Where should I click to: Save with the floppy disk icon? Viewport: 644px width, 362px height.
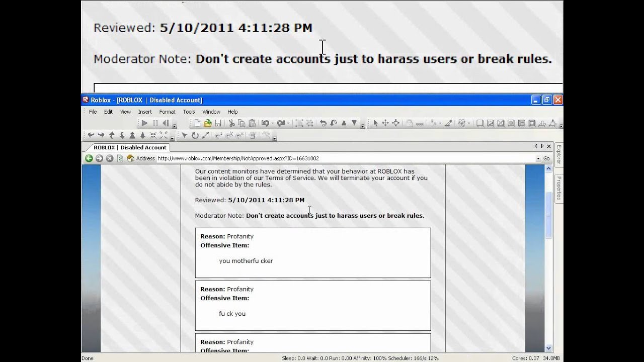click(x=218, y=123)
